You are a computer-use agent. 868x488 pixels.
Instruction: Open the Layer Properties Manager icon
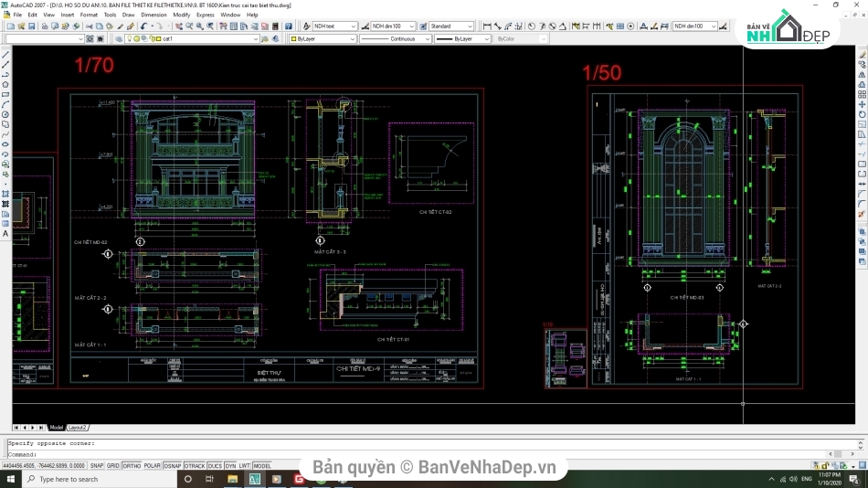[120, 39]
